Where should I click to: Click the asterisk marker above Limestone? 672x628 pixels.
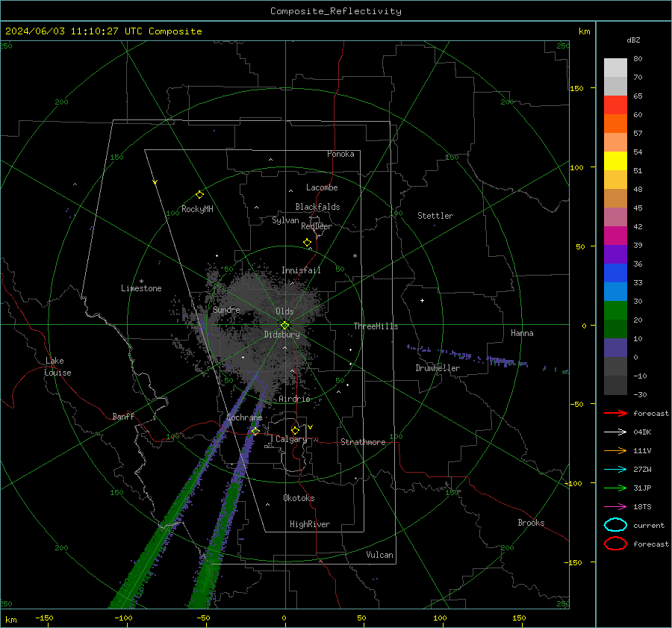(x=141, y=282)
